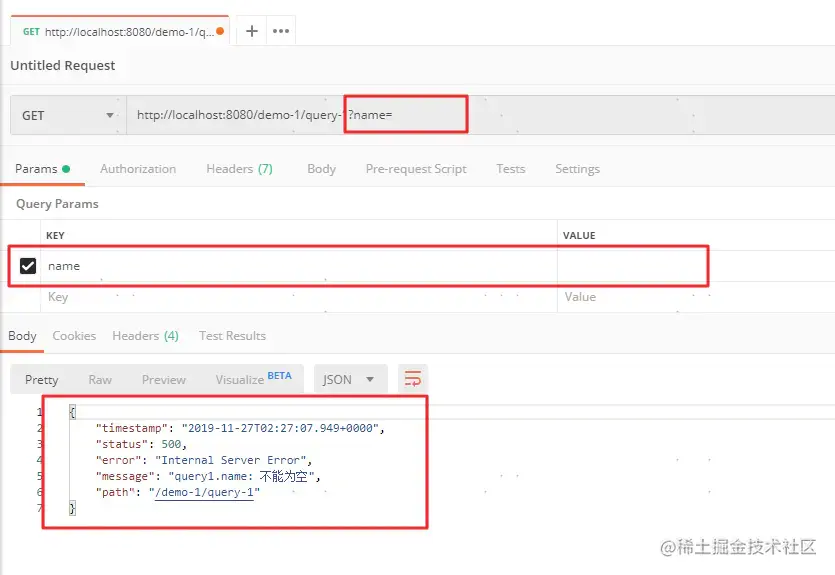The width and height of the screenshot is (835, 575).
Task: Open the response Cookies tab
Action: click(x=74, y=336)
